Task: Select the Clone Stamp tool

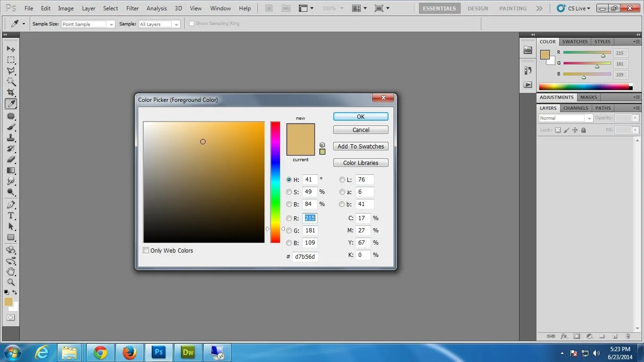Action: [11, 138]
